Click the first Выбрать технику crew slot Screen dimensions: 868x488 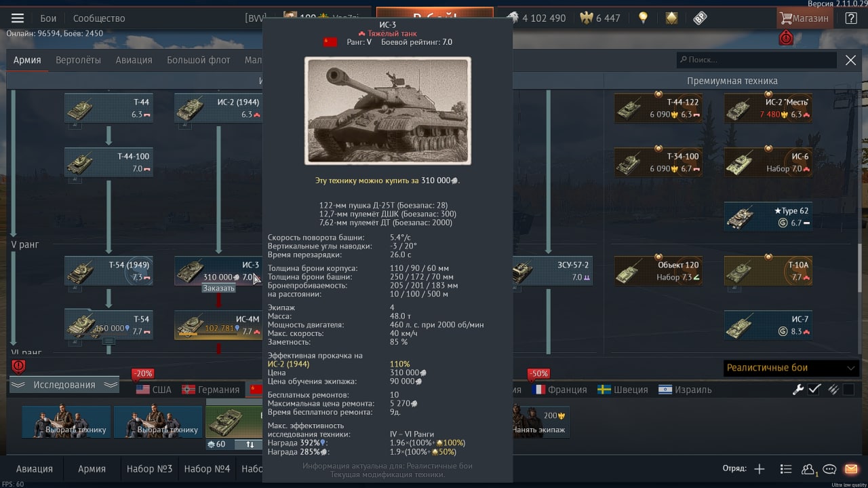point(66,421)
